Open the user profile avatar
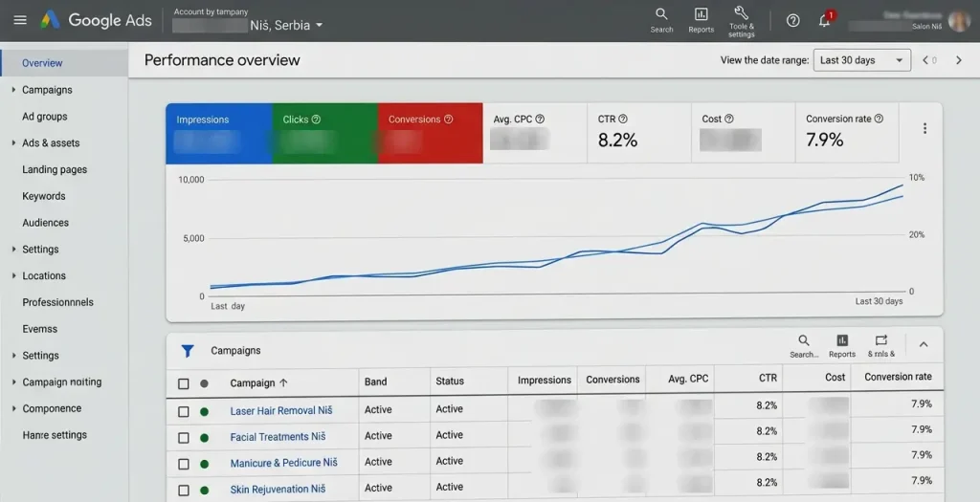 [958, 21]
